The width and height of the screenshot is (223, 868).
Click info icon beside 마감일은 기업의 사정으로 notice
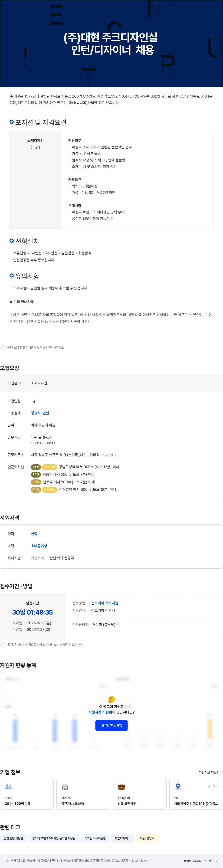point(3,645)
